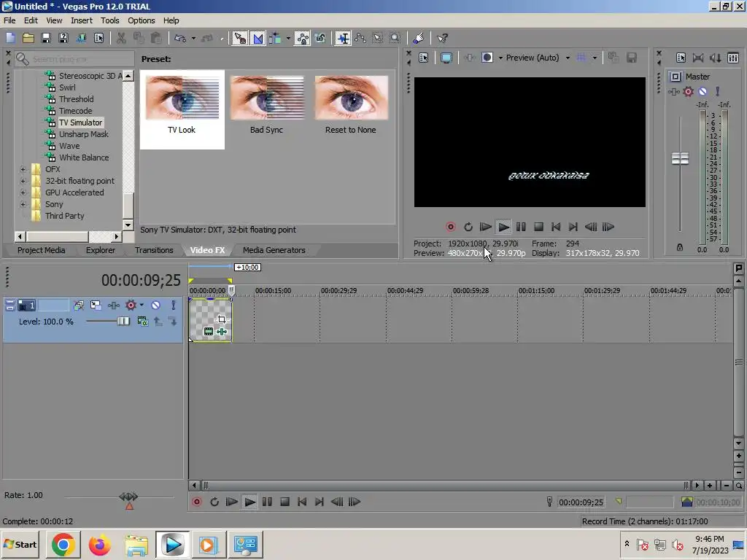This screenshot has width=747, height=560.
Task: Switch to the Explorer tab
Action: point(101,250)
